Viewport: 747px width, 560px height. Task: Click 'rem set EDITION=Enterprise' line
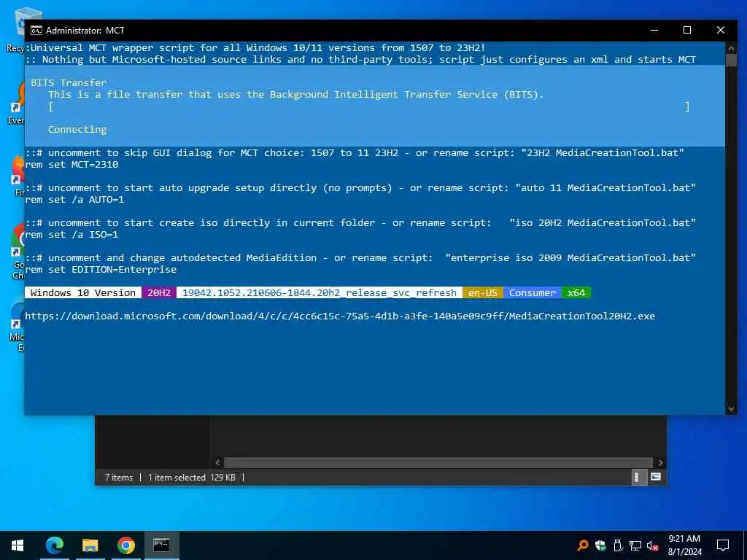[x=101, y=270]
